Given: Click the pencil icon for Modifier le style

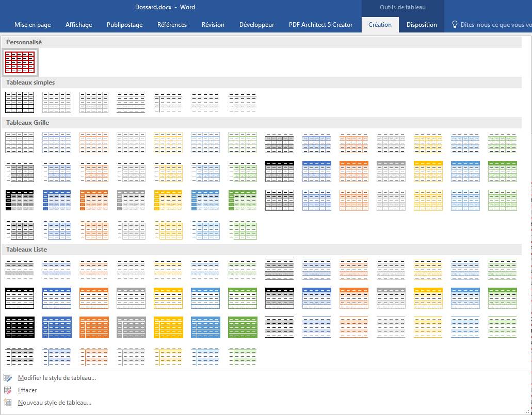Looking at the screenshot, I should tap(7, 378).
